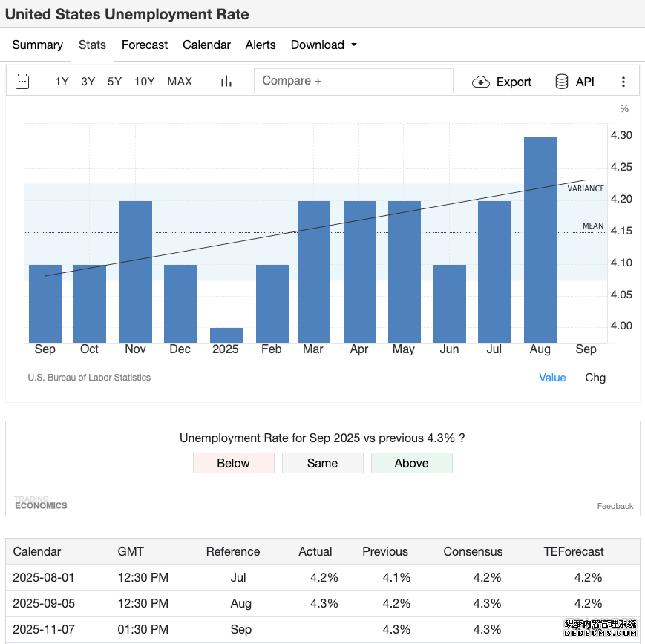Image resolution: width=645 pixels, height=644 pixels.
Task: Select the 10Y time range
Action: (145, 82)
